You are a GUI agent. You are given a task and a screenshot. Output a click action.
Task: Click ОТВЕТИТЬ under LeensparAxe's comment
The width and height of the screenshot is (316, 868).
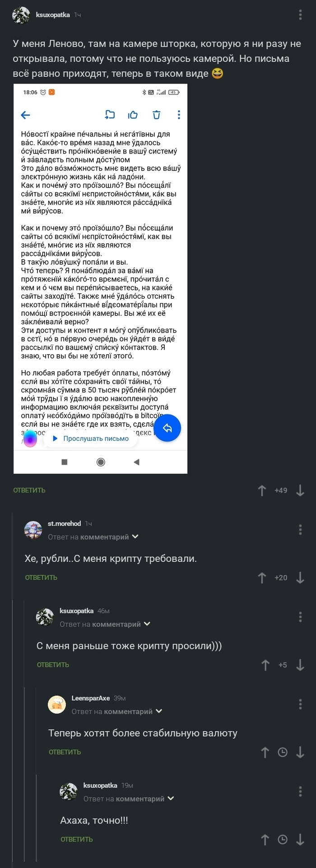coord(64,752)
